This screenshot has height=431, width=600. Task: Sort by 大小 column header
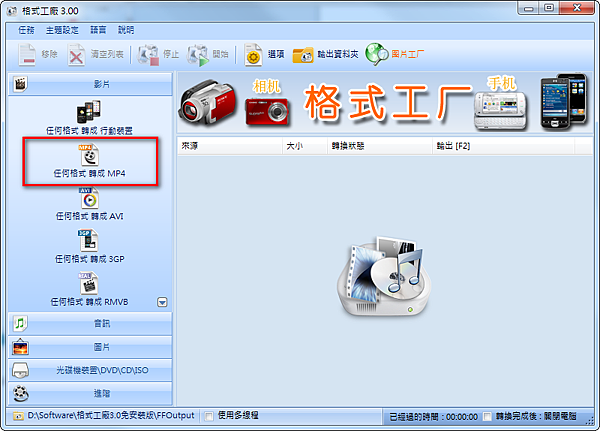tap(305, 146)
